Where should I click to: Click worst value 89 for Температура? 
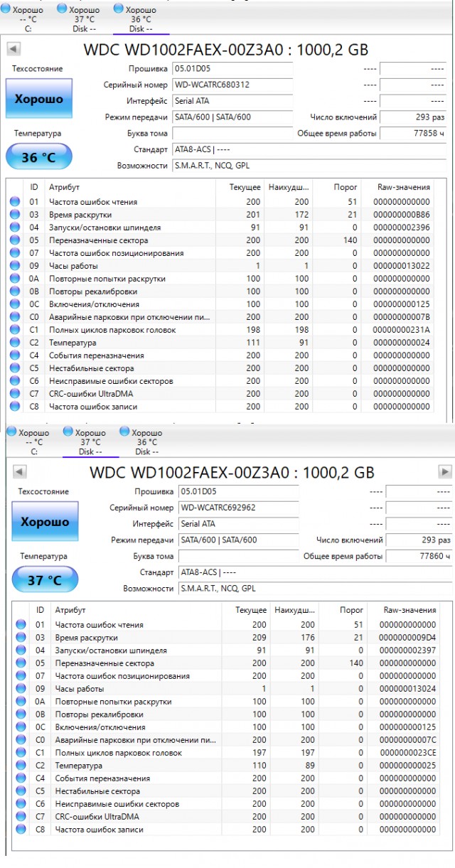(310, 766)
